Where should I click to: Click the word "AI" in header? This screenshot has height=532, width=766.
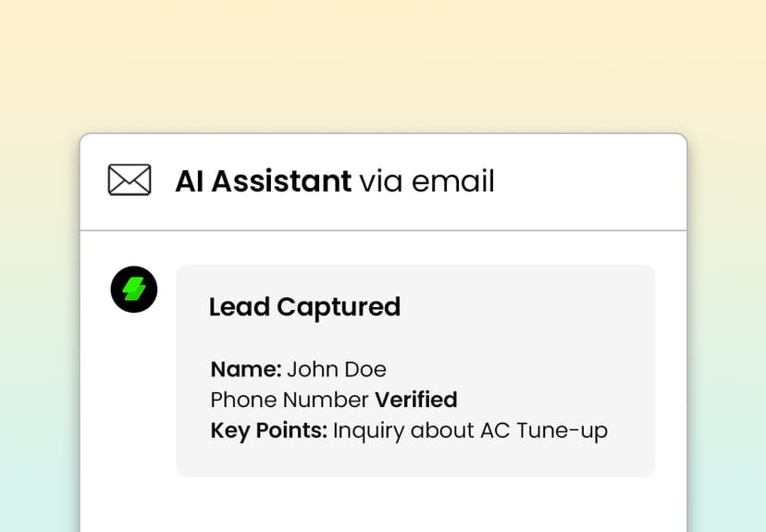(x=189, y=181)
